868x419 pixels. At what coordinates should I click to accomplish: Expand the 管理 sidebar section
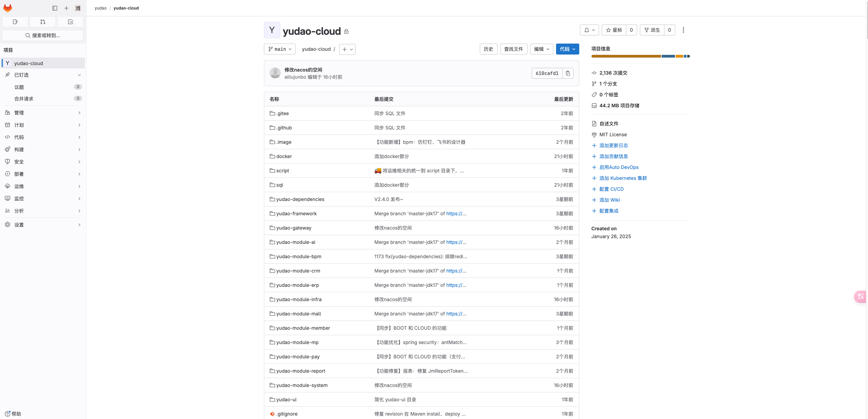[43, 113]
